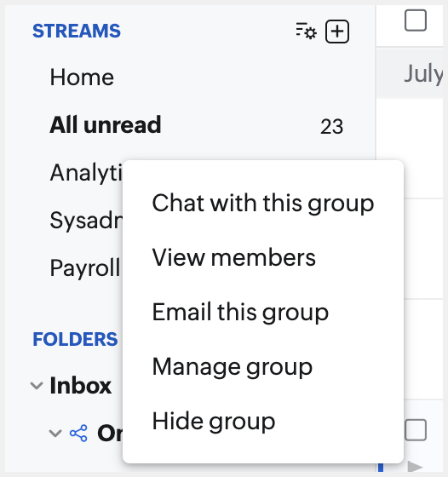Image resolution: width=448 pixels, height=477 pixels.
Task: Open the Home stream
Action: [x=82, y=78]
